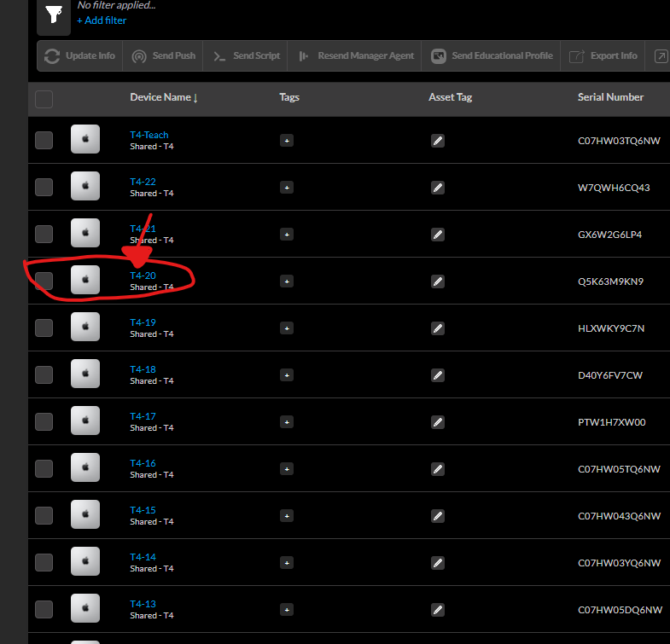The image size is (670, 644).
Task: Click the Asset Tag column header
Action: point(450,97)
